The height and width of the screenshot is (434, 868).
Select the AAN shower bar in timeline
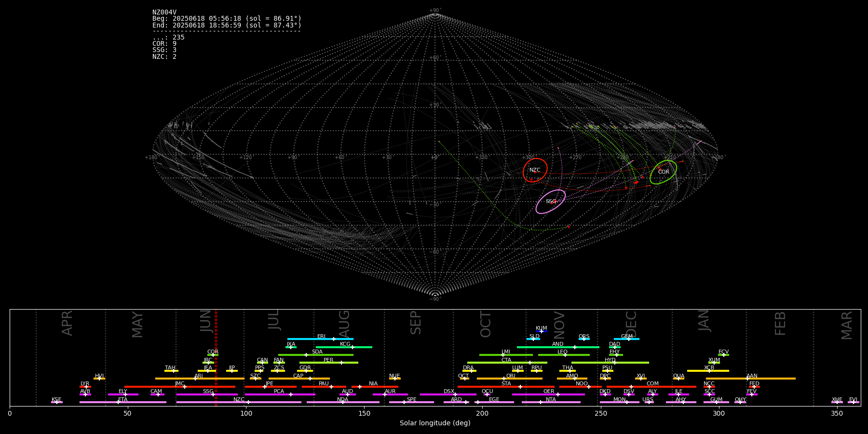(751, 379)
